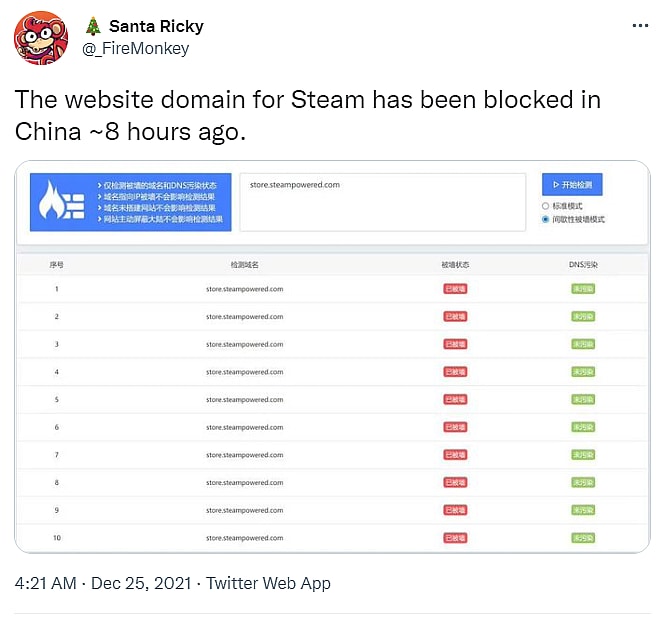Click the green 未污染 badge in row 1
This screenshot has height=631, width=668.
point(583,289)
